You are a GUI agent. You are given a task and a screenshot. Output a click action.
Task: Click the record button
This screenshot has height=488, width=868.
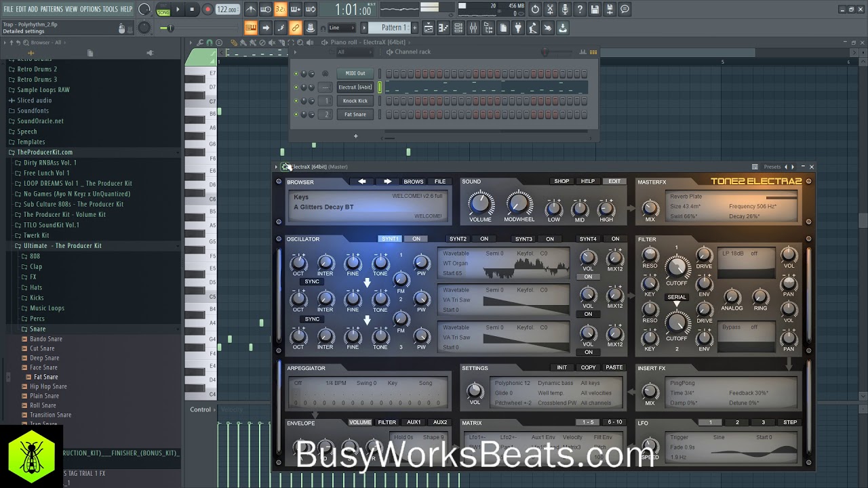tap(208, 9)
